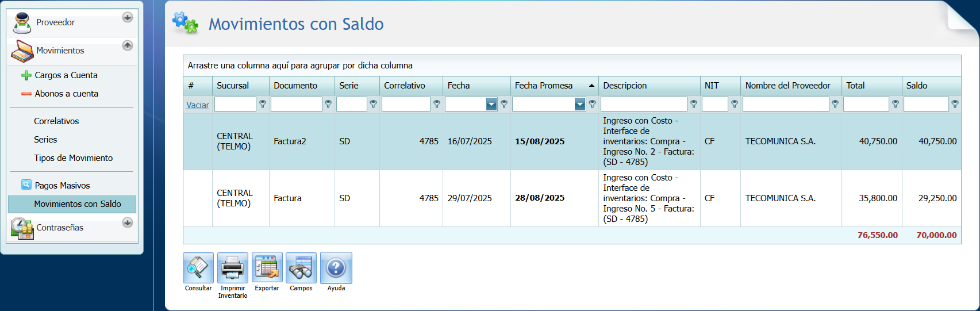Viewport: 980px width, 311px height.
Task: Select the row dated 29/07/2025
Action: tap(572, 198)
